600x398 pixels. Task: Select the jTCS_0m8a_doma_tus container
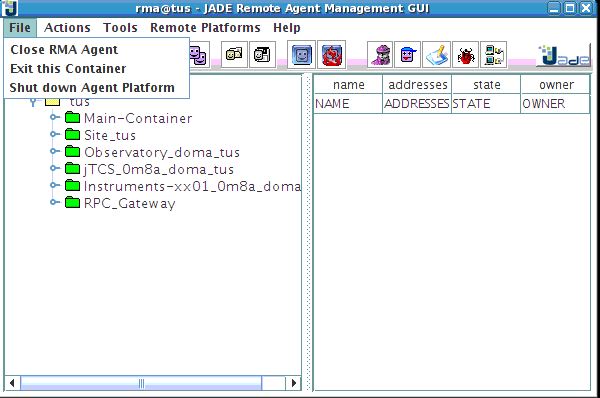159,169
